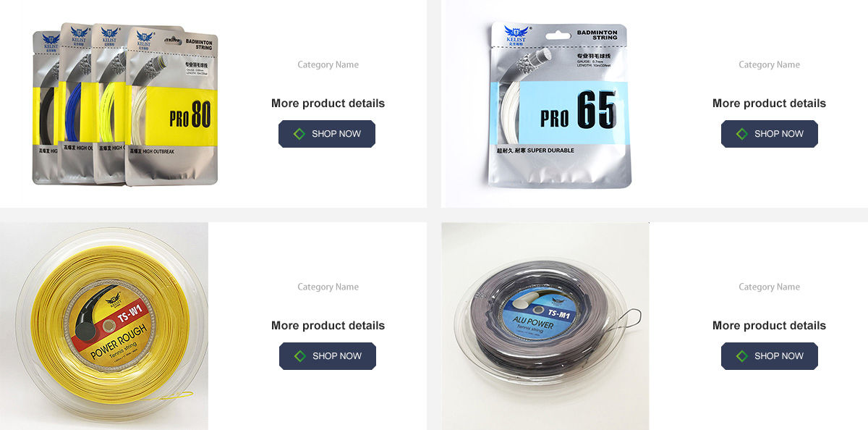Click 'More product details' for the PRO 80

pos(328,103)
